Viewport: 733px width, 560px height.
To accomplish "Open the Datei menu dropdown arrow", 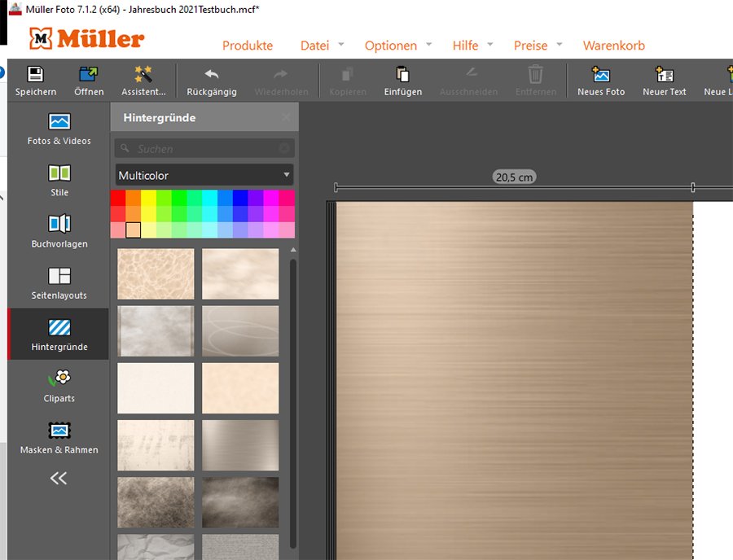I will (x=341, y=45).
